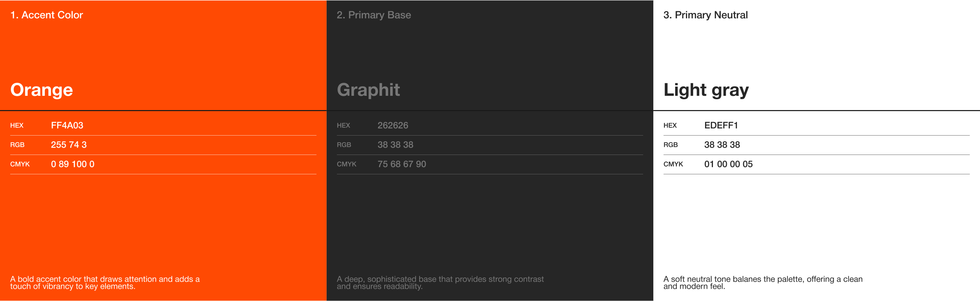980x301 pixels.
Task: Click the Graphit description about sophisticated base
Action: pos(440,283)
